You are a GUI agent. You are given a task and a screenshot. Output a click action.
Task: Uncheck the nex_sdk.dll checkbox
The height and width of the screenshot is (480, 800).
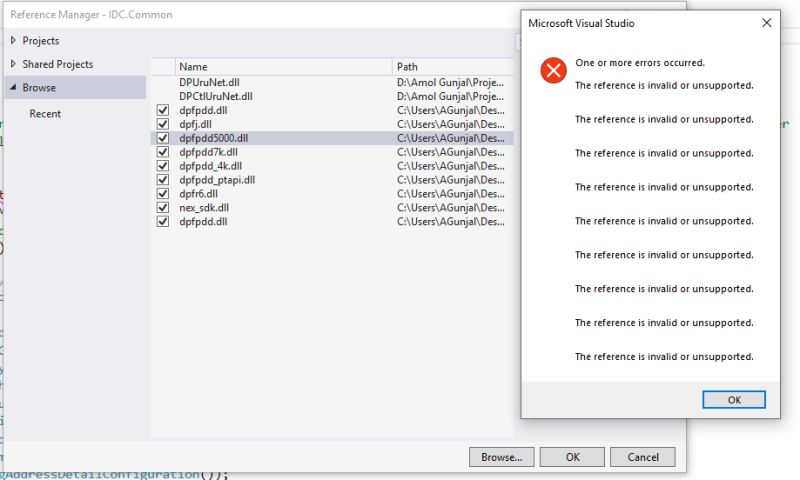(x=163, y=208)
